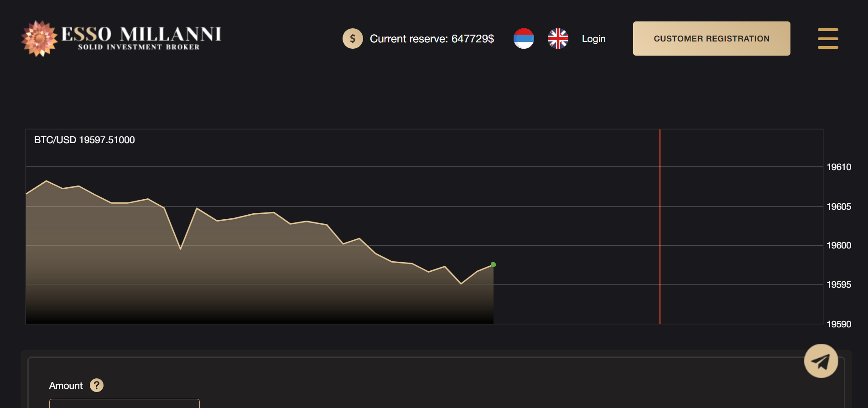Select the 19600 price axis label

838,246
